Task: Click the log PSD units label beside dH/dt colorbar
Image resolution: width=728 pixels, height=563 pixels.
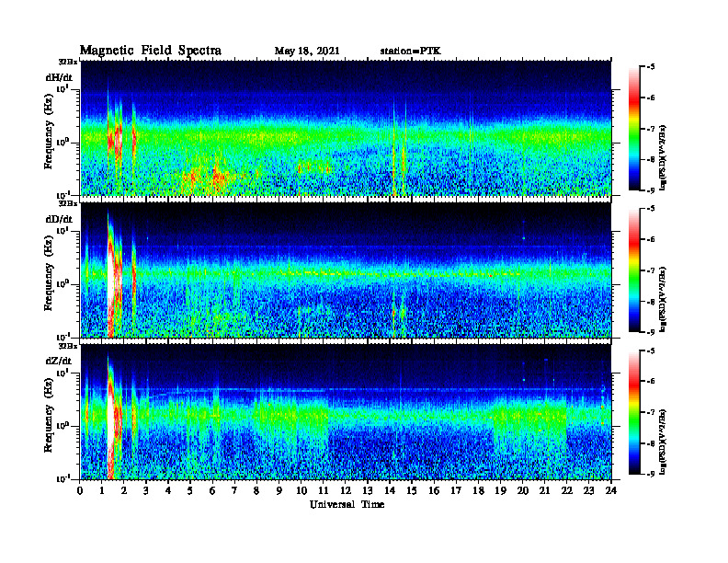Action: (x=663, y=157)
